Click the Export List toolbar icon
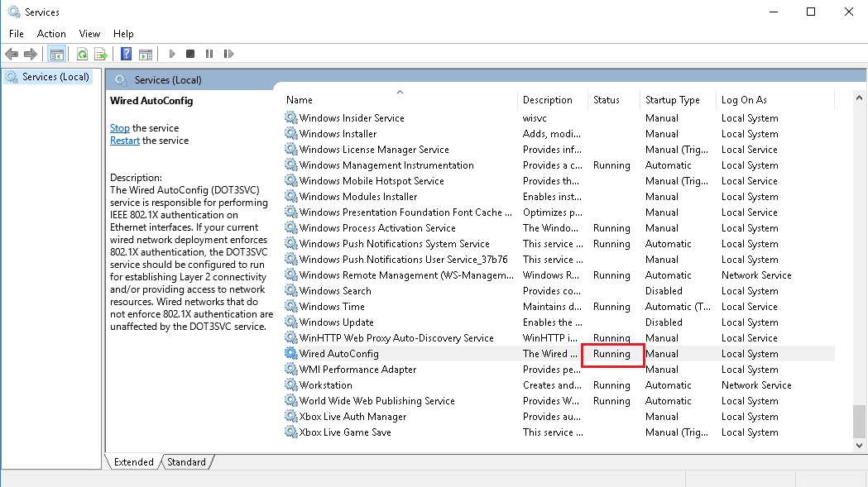The image size is (868, 487). 101,54
